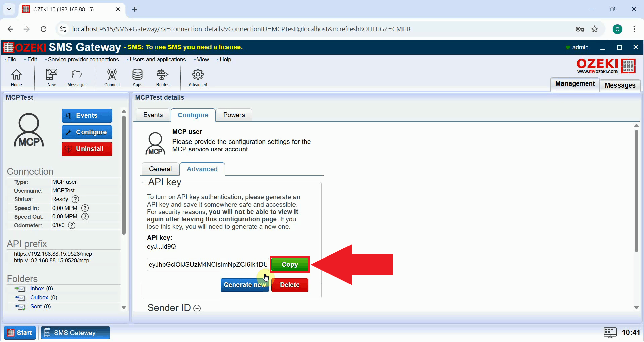Open the browser tab search chevron
Screen dimensions: 644x342
(x=9, y=9)
